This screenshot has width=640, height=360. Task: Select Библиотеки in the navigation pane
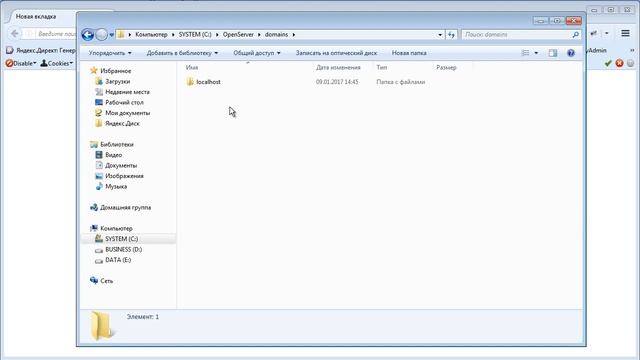(x=117, y=144)
